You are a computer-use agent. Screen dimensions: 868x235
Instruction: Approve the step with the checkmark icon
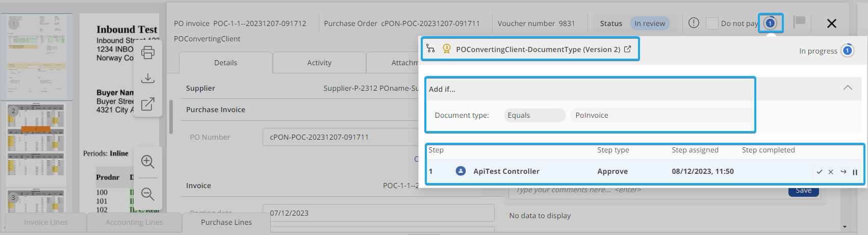pos(819,172)
